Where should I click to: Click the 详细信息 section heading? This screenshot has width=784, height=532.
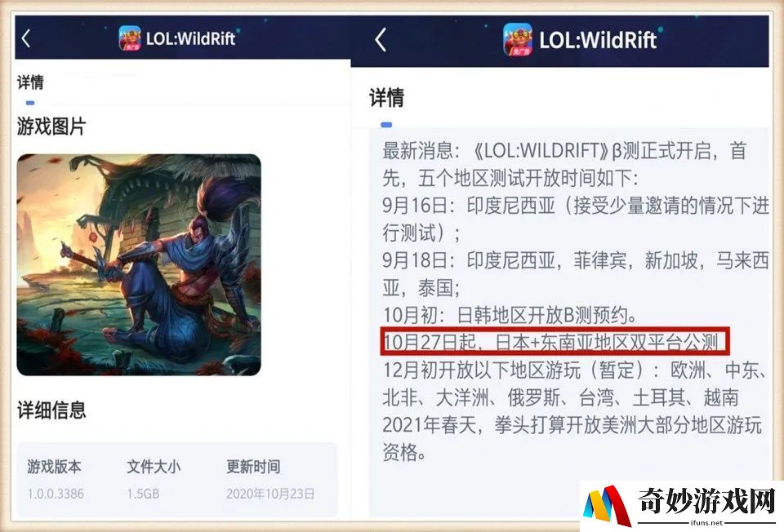click(x=51, y=410)
